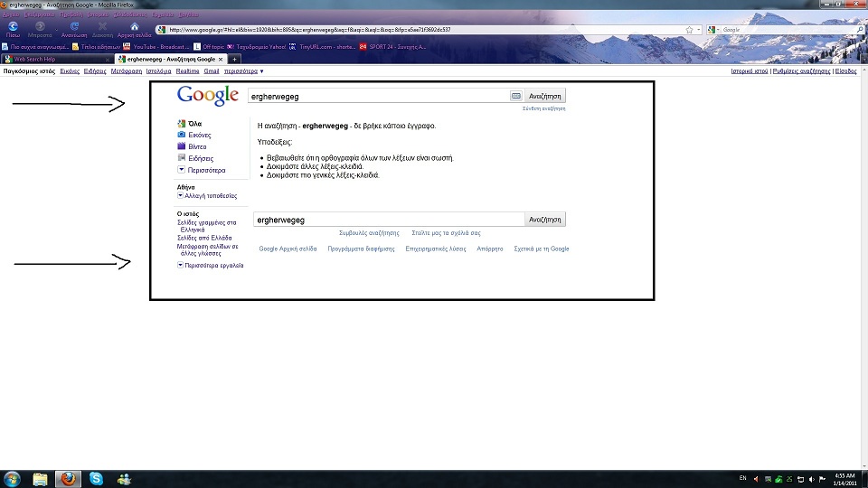
Task: Click the green shield security tray icon
Action: click(x=778, y=479)
